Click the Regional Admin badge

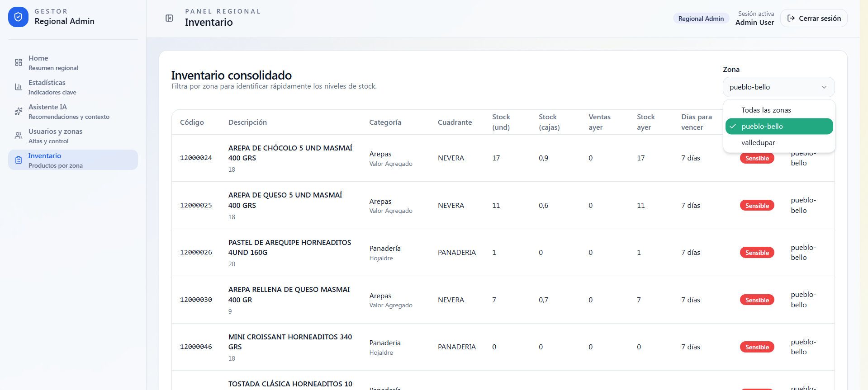(x=701, y=19)
